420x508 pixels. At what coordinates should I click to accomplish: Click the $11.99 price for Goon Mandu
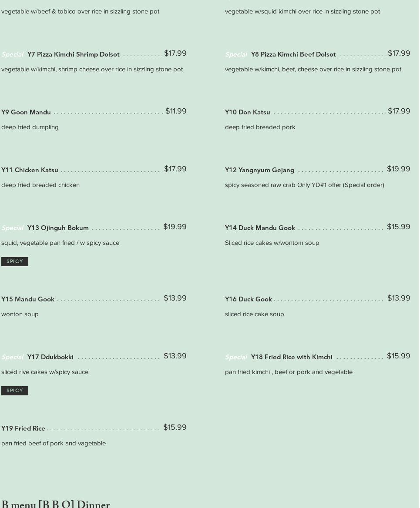coord(176,111)
